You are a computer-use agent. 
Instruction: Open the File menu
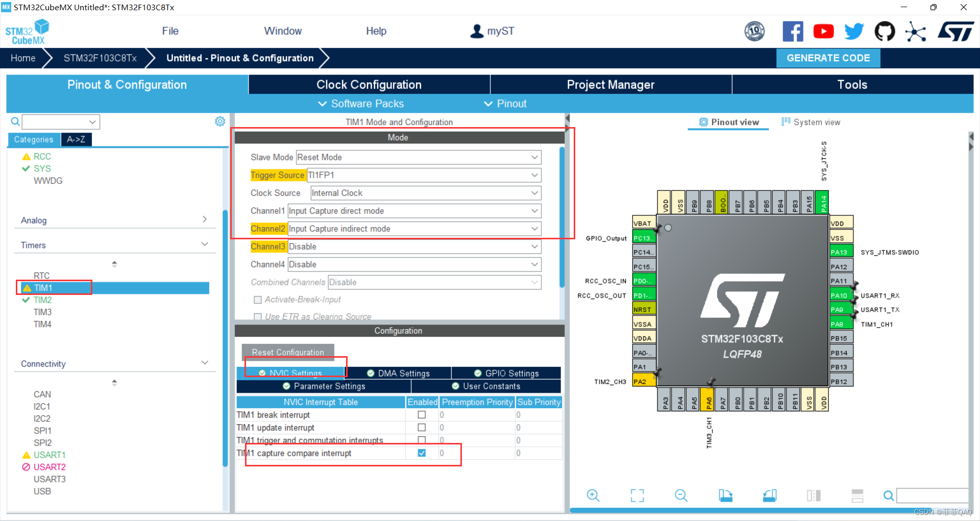170,31
